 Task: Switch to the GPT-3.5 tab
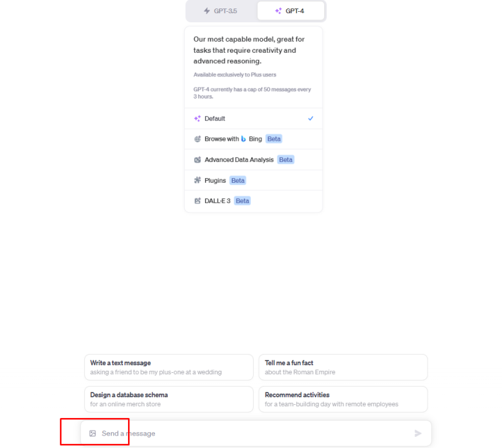[222, 11]
